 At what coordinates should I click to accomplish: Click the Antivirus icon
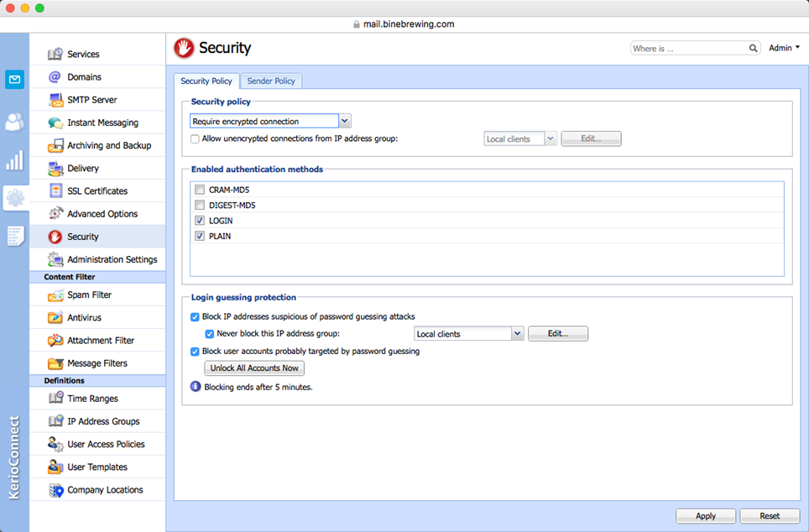55,318
